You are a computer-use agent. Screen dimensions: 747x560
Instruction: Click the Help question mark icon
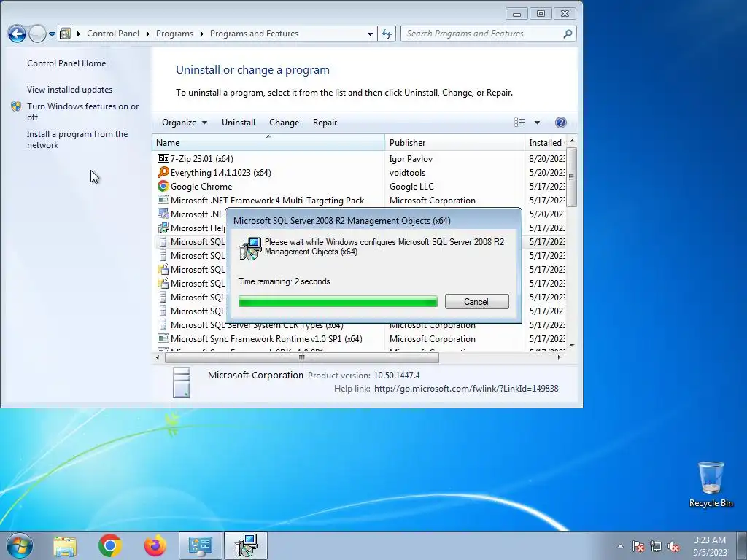[x=561, y=122]
